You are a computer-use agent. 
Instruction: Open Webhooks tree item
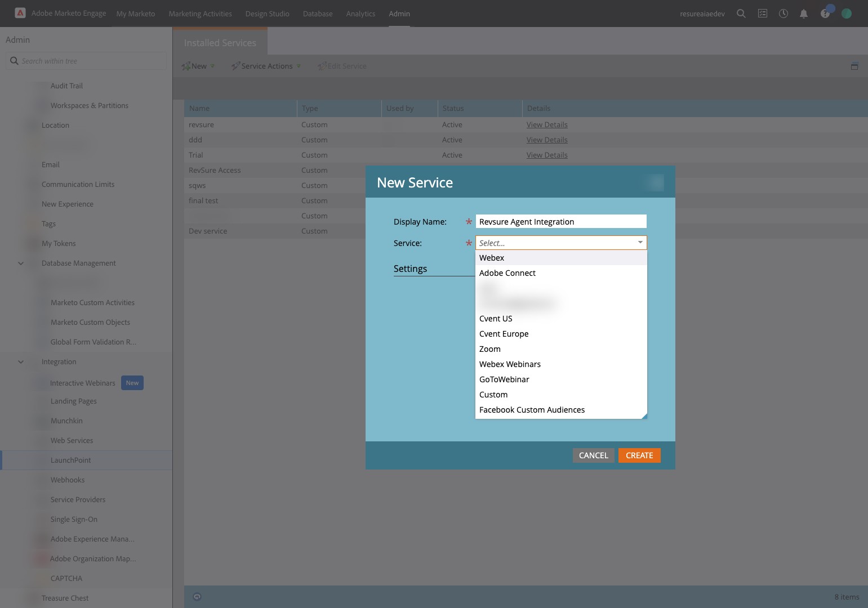(68, 480)
